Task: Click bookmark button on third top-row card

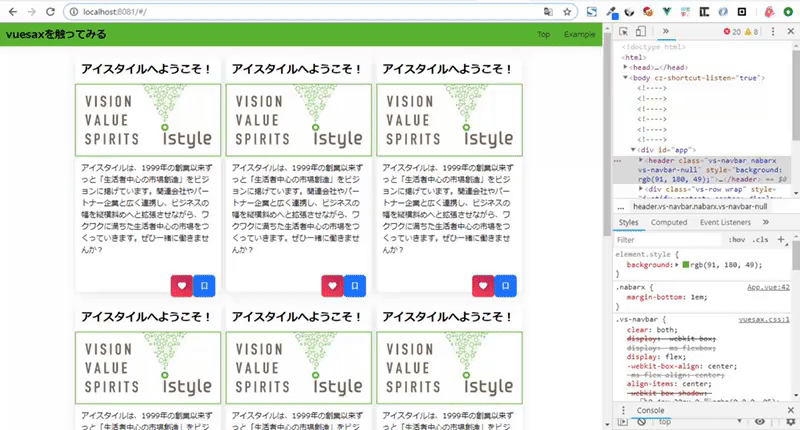Action: (506, 286)
